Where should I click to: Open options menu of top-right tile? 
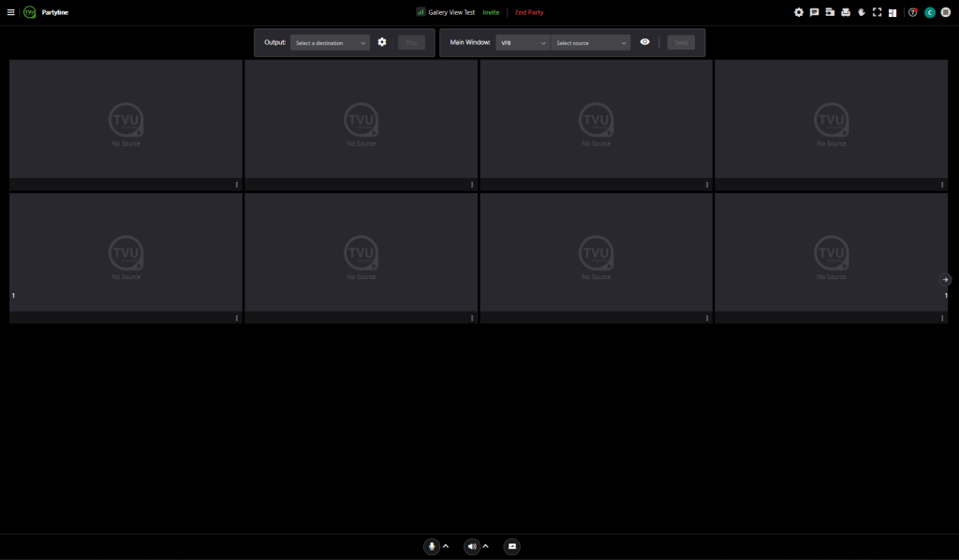click(x=942, y=184)
